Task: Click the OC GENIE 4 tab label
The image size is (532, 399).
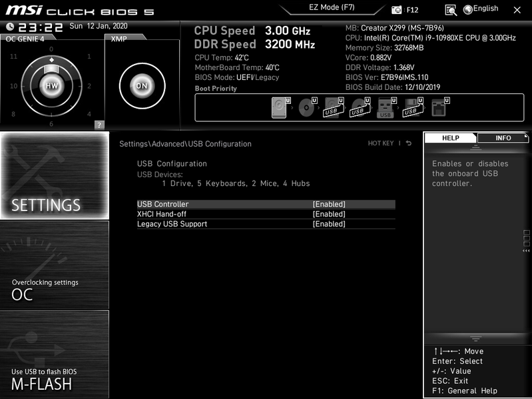Action: tap(25, 39)
